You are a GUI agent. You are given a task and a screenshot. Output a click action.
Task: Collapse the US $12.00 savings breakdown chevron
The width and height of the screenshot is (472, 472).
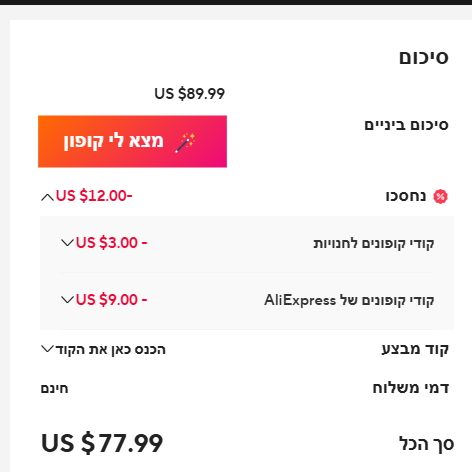click(x=47, y=197)
